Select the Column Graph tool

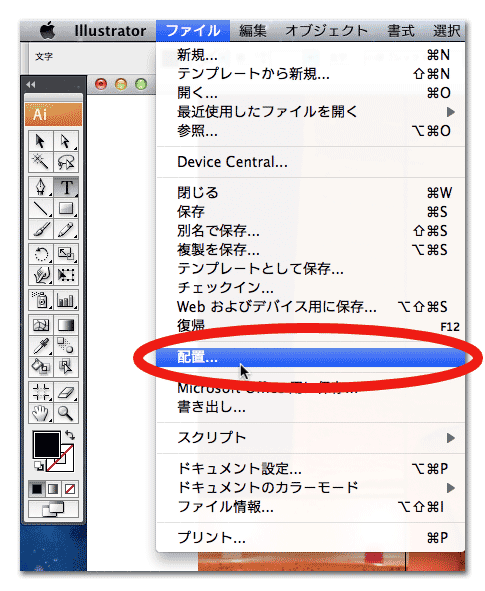(66, 300)
